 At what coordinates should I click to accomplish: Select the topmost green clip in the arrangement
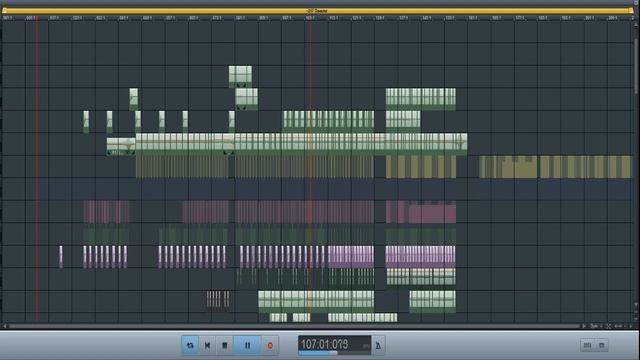point(240,77)
